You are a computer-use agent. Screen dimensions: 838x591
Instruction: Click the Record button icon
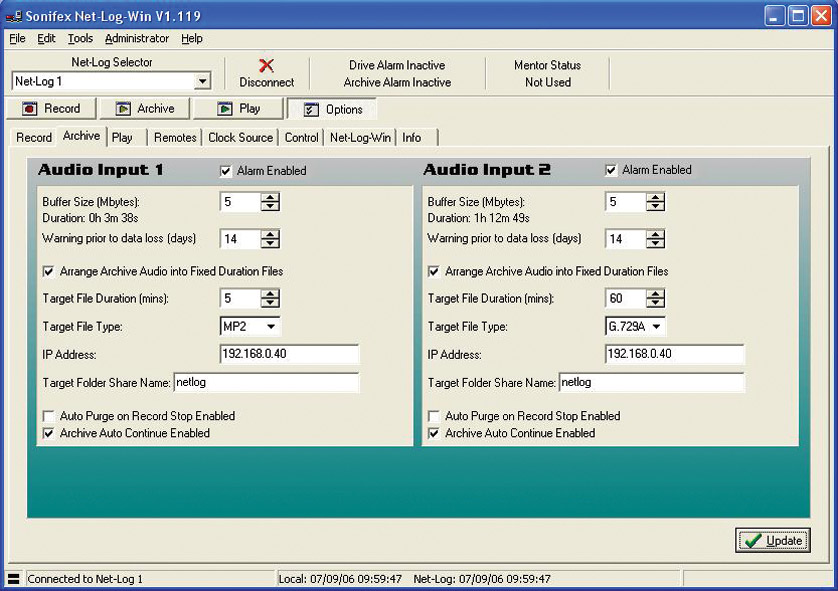[30, 109]
